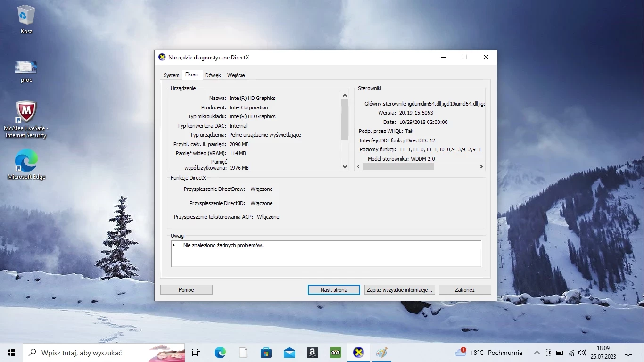The image size is (644, 362).
Task: Open the Windows Start menu
Action: click(11, 353)
